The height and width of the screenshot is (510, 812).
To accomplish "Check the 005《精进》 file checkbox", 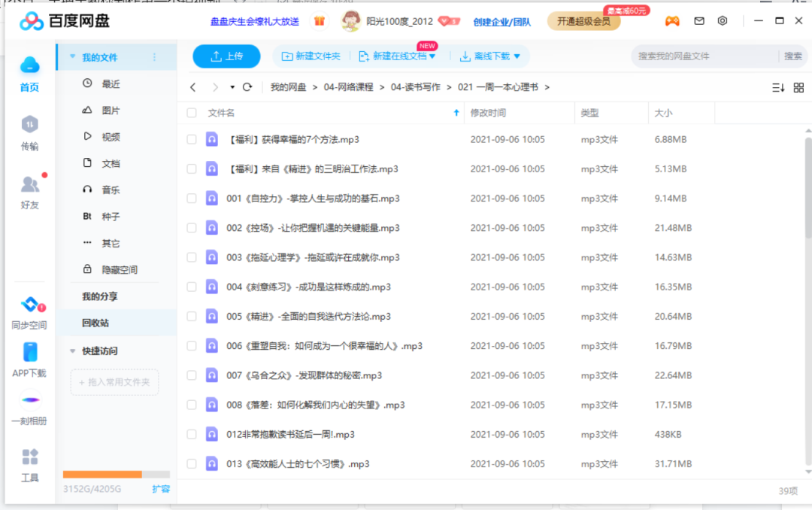I will point(192,316).
